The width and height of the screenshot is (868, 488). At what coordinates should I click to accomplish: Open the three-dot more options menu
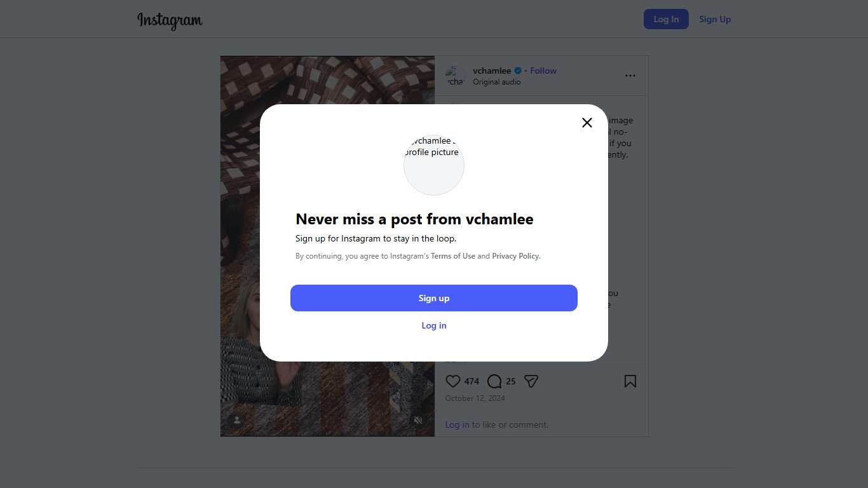pos(630,76)
